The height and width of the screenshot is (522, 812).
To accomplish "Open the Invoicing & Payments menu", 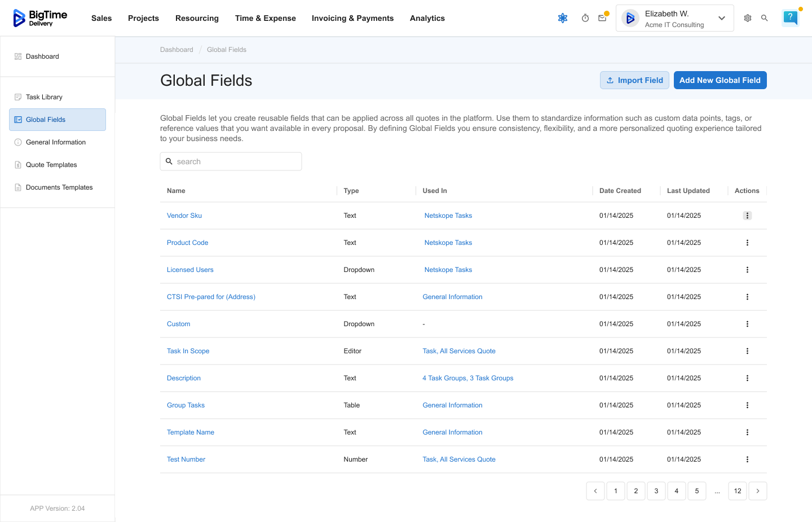I will pos(352,18).
